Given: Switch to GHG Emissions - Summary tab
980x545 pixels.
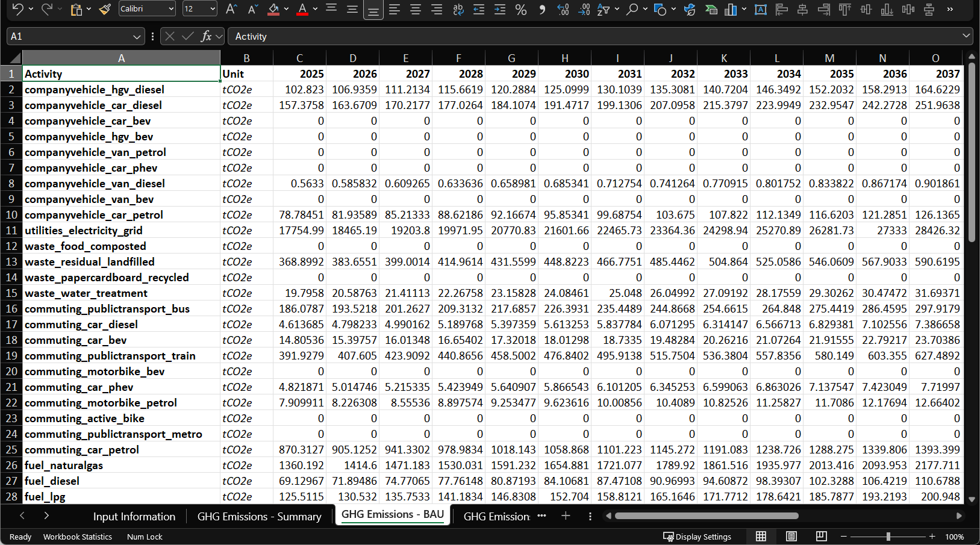Looking at the screenshot, I should (259, 517).
